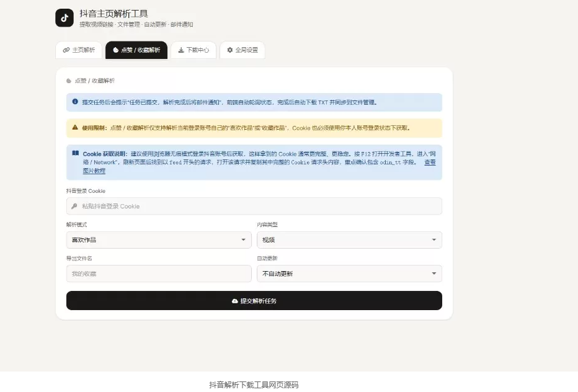This screenshot has height=392, width=578.
Task: Click the link icon on 主页解析 tab
Action: (x=66, y=50)
